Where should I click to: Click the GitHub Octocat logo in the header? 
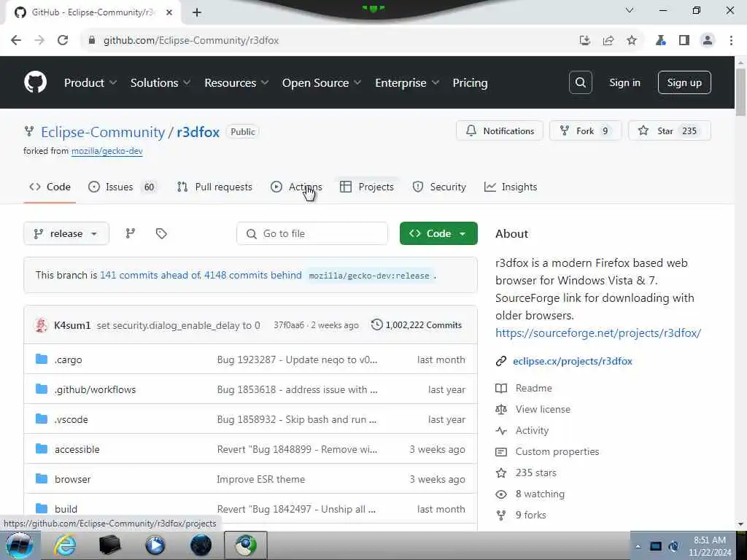(x=35, y=82)
